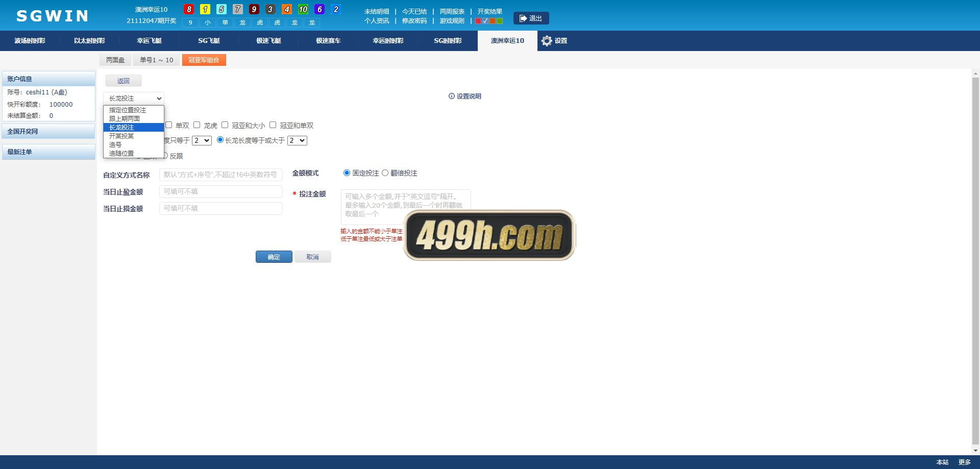The width and height of the screenshot is (980, 469).
Task: Switch to 幸运时时彩 game tab
Action: point(388,41)
